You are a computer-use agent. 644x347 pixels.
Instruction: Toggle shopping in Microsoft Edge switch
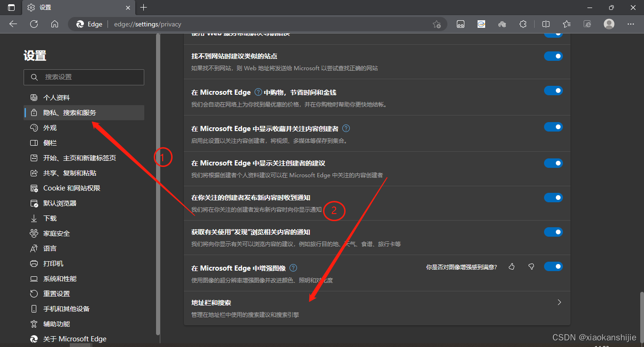[x=553, y=91]
